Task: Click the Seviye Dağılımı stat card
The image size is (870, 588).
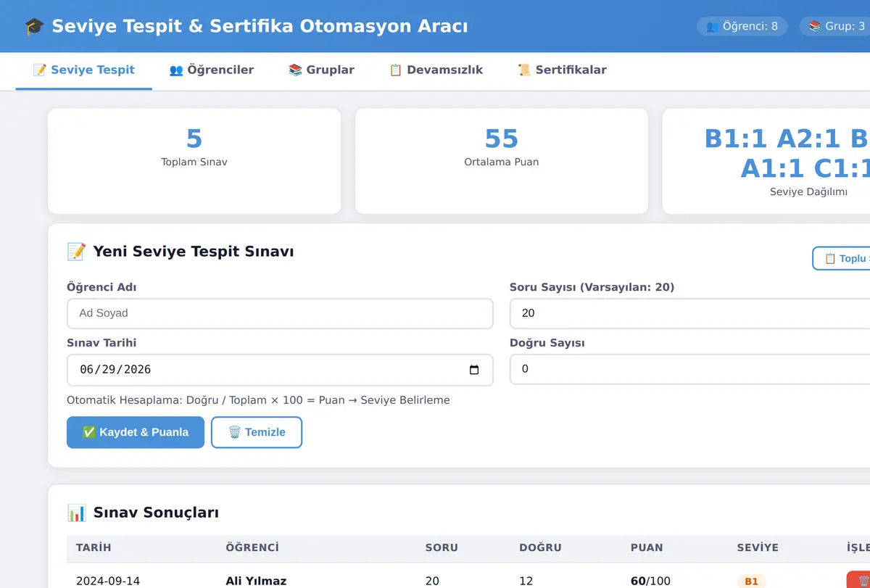Action: click(766, 161)
